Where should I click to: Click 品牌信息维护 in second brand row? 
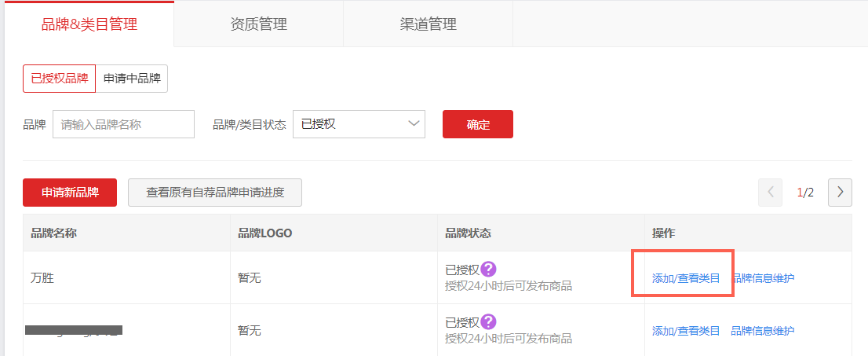763,331
